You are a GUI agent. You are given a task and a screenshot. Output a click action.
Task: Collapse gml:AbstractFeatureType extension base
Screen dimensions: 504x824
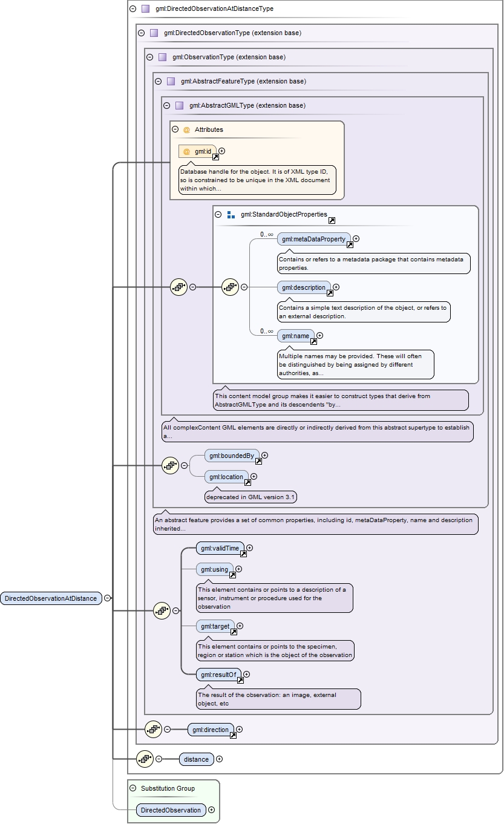pos(158,82)
